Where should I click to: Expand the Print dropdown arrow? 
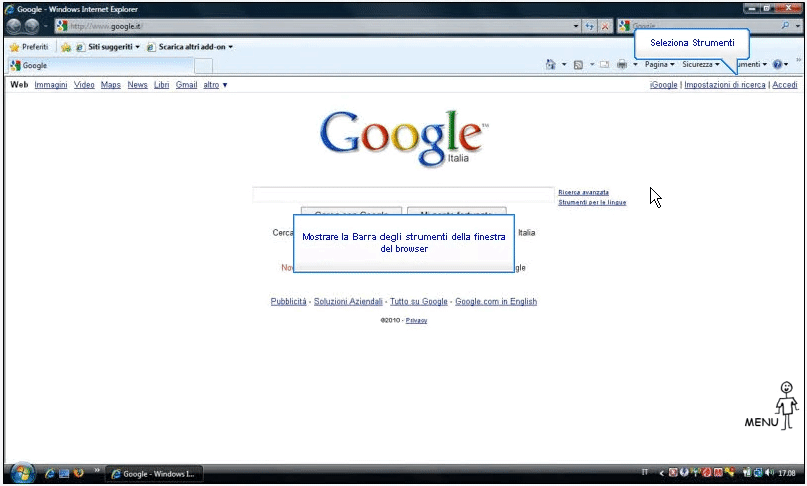635,64
